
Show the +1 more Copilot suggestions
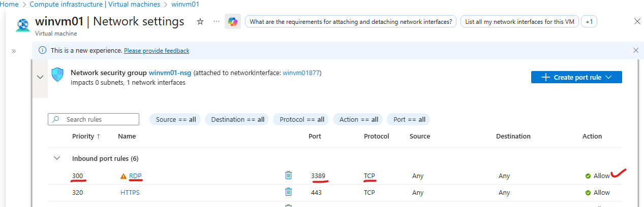tap(589, 22)
